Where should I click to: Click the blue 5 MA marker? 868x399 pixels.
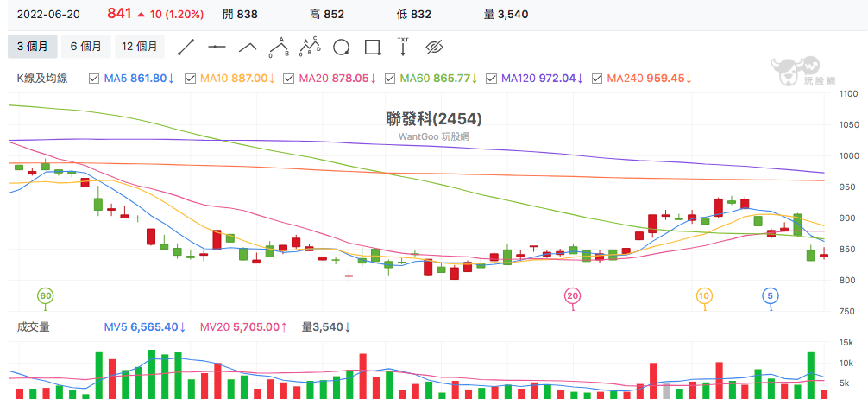click(x=770, y=296)
